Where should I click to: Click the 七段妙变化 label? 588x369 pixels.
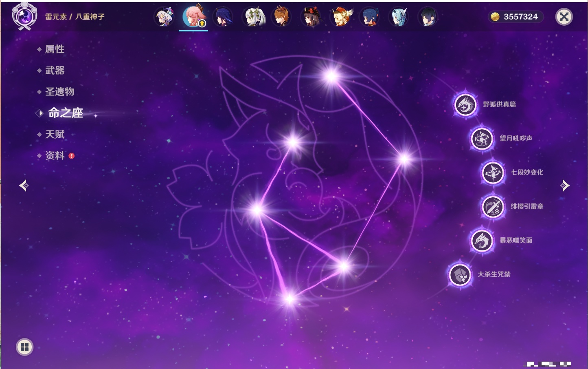click(527, 172)
